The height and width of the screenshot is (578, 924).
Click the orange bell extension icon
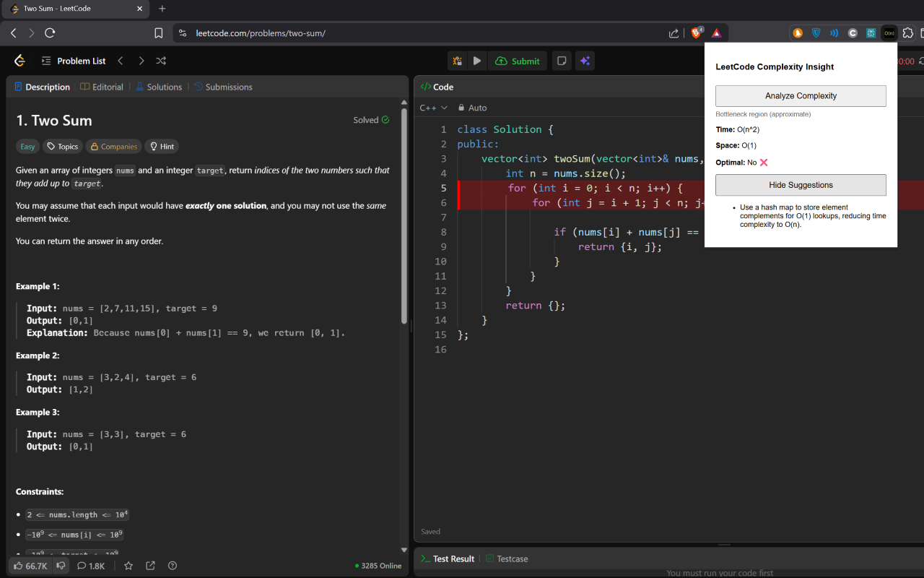[x=798, y=33]
